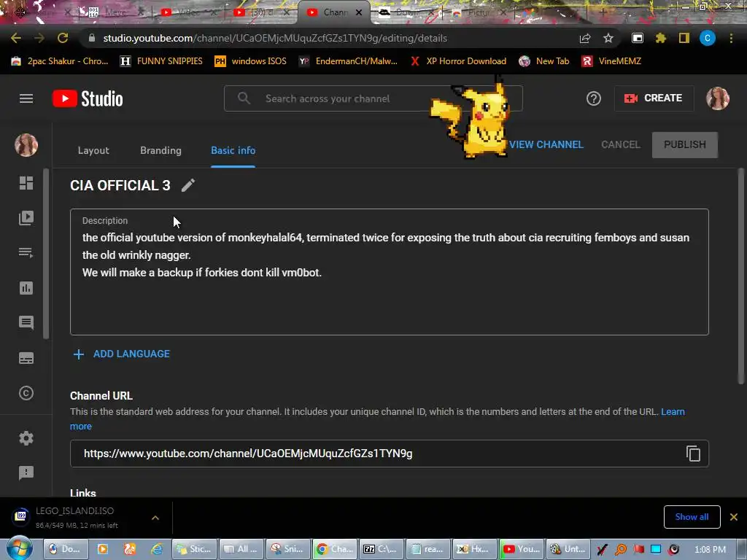
Task: Open the Settings gear in the sidebar
Action: point(26,438)
